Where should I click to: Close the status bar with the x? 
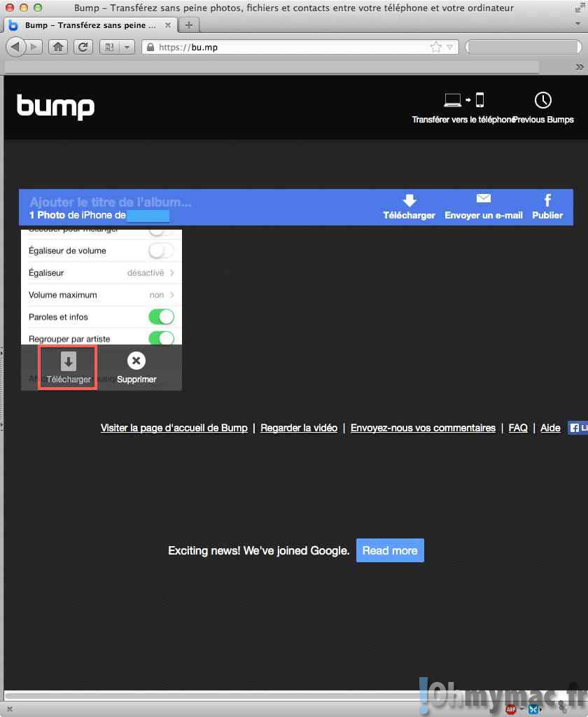click(x=10, y=709)
